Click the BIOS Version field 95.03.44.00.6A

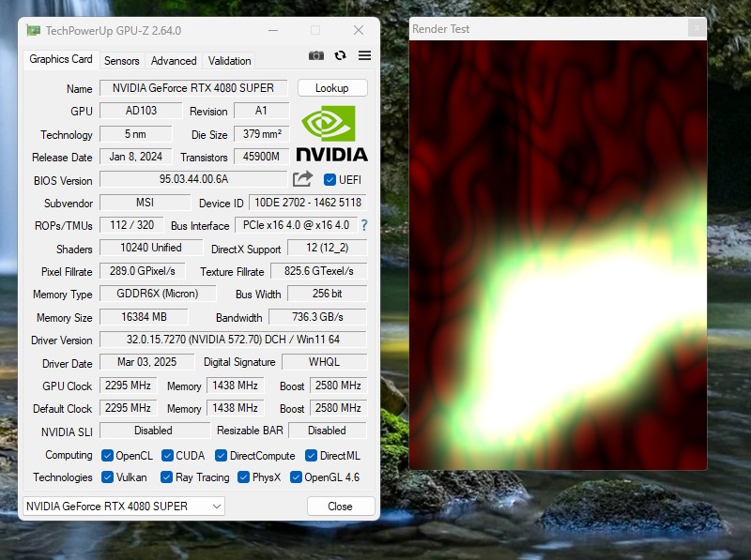193,179
